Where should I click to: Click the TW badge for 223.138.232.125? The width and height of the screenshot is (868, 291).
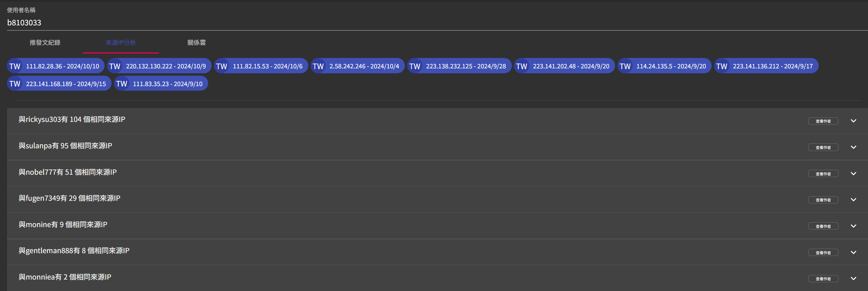[415, 66]
